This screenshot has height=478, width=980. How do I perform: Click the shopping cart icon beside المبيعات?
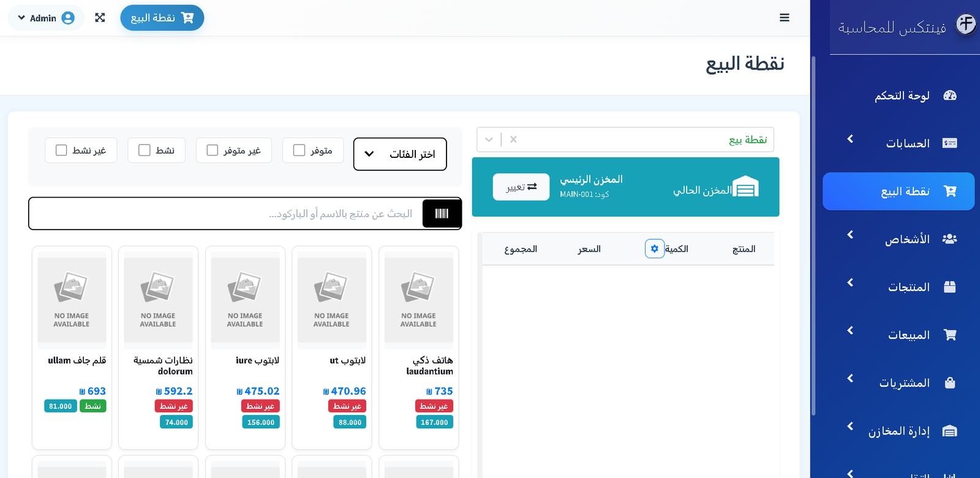point(950,335)
